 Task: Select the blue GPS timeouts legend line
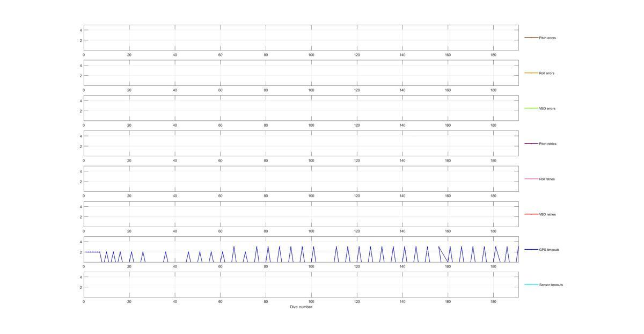tap(531, 250)
